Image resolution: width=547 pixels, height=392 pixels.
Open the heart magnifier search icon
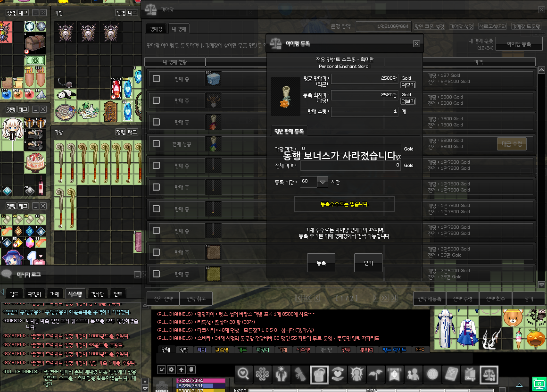coord(243,375)
